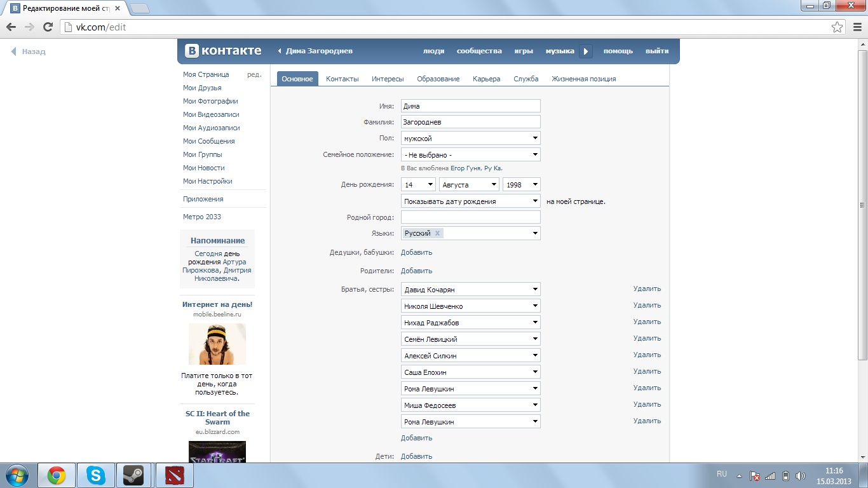This screenshot has width=868, height=488.
Task: Click Удалить next to Давид Кочарян
Action: pyautogui.click(x=647, y=288)
